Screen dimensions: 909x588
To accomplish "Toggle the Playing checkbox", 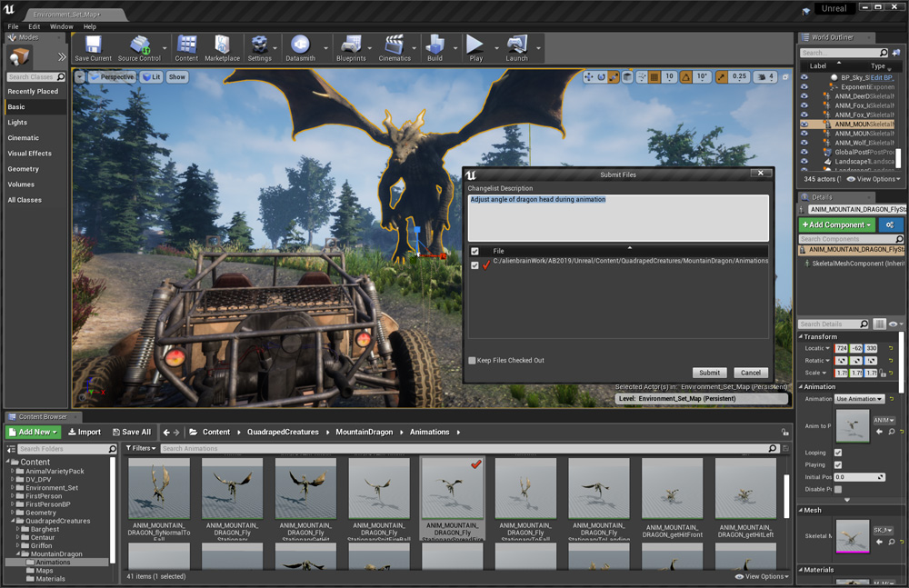I will (x=838, y=465).
